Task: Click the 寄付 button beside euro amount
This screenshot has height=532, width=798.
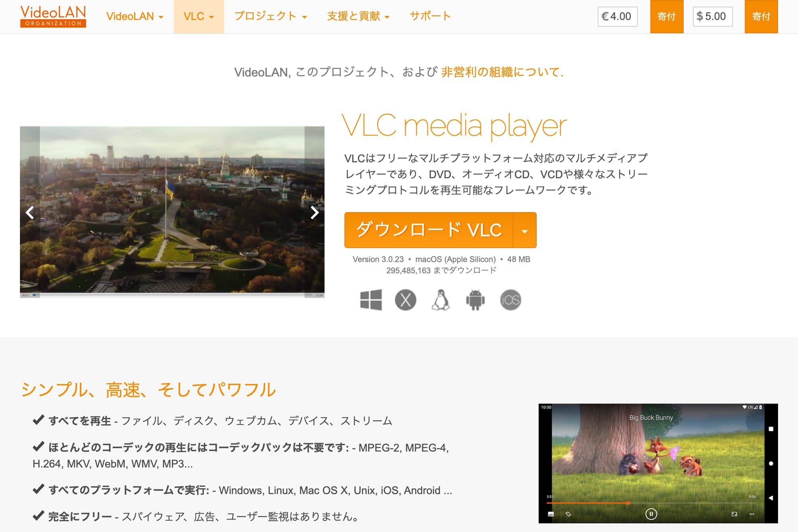Action: (x=667, y=16)
